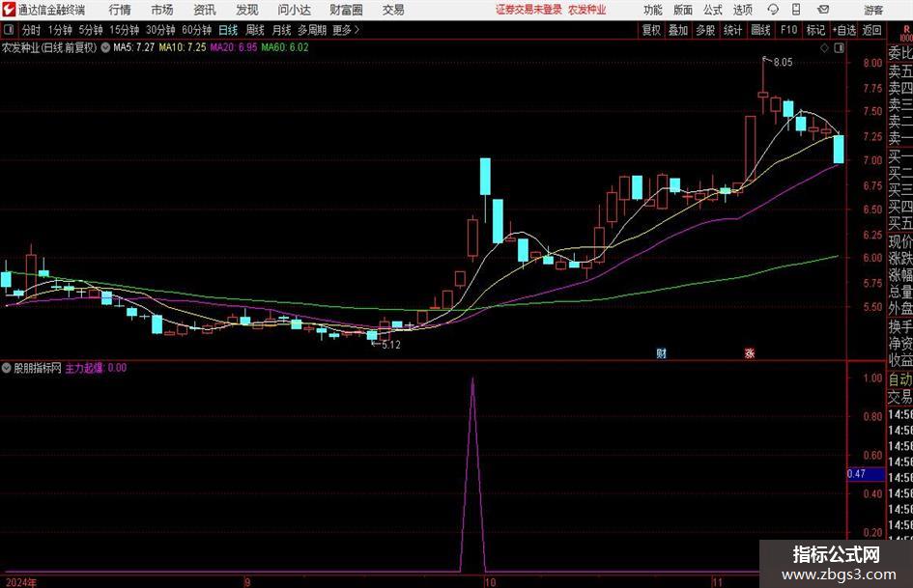Select the 月线 monthly chart tab

pos(281,30)
